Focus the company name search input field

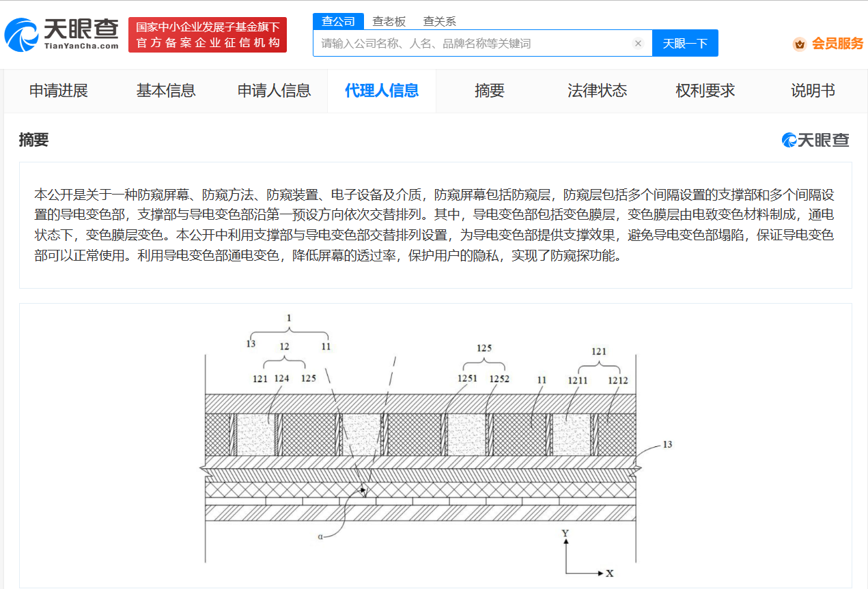[483, 43]
